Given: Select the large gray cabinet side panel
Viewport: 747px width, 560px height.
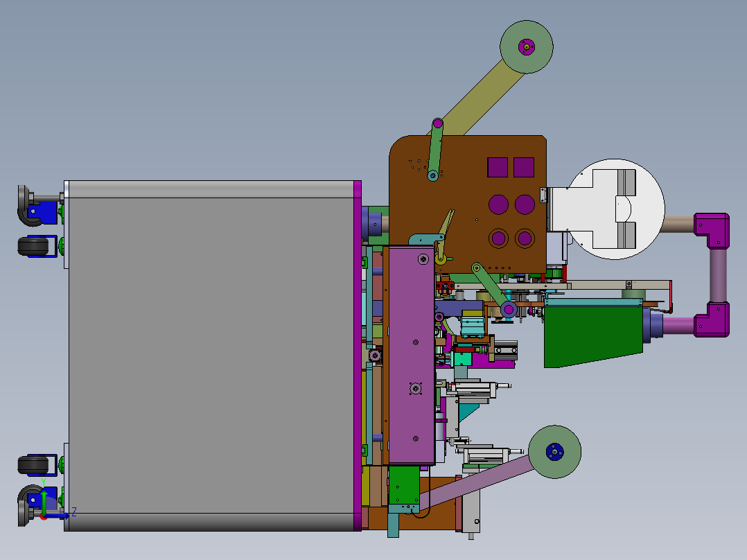Looking at the screenshot, I should click(211, 356).
